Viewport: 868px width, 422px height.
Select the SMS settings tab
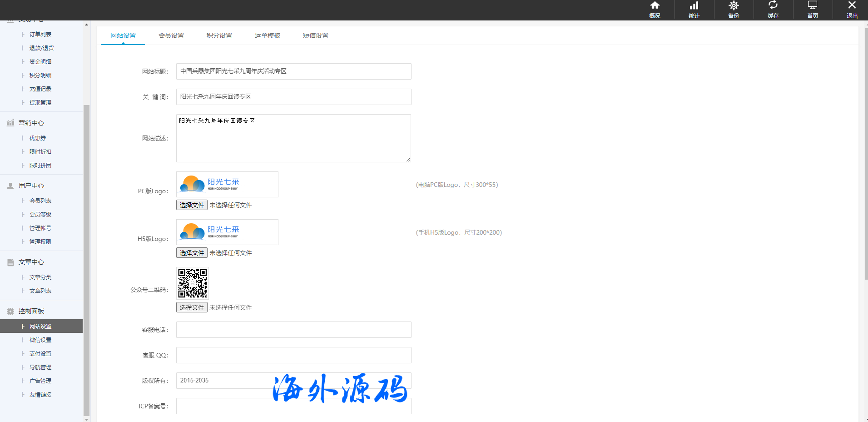click(316, 35)
